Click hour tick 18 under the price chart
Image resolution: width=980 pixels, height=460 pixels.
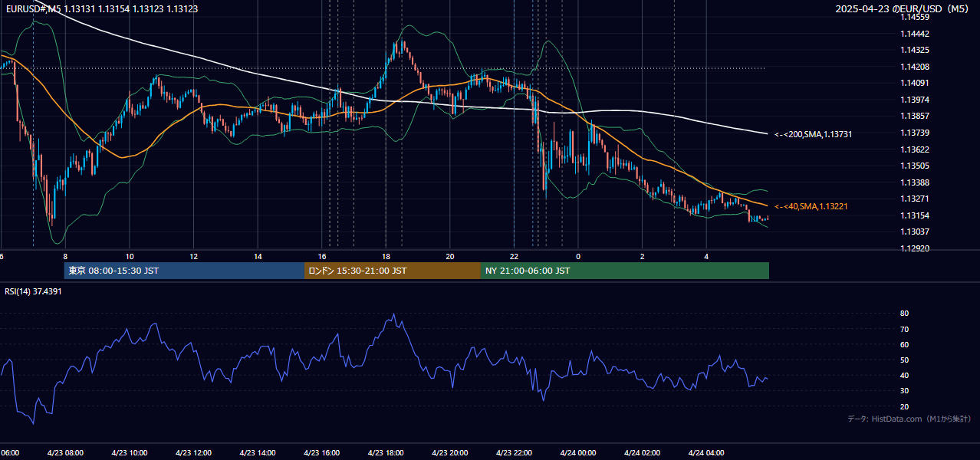(386, 256)
